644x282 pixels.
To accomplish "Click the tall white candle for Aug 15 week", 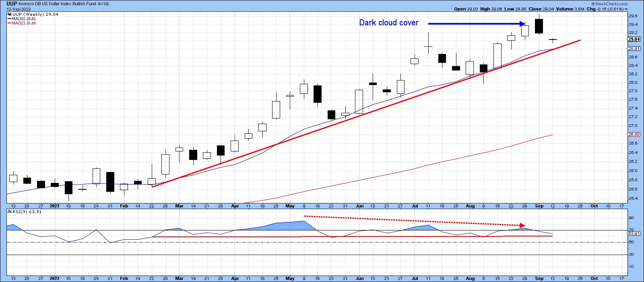I will 497,55.
